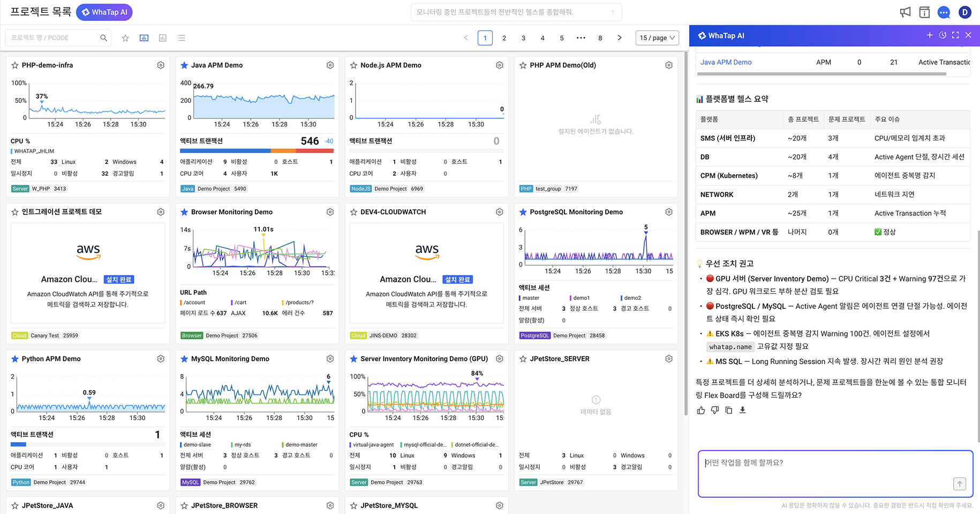
Task: Open the Python APM Demo project title
Action: point(51,359)
